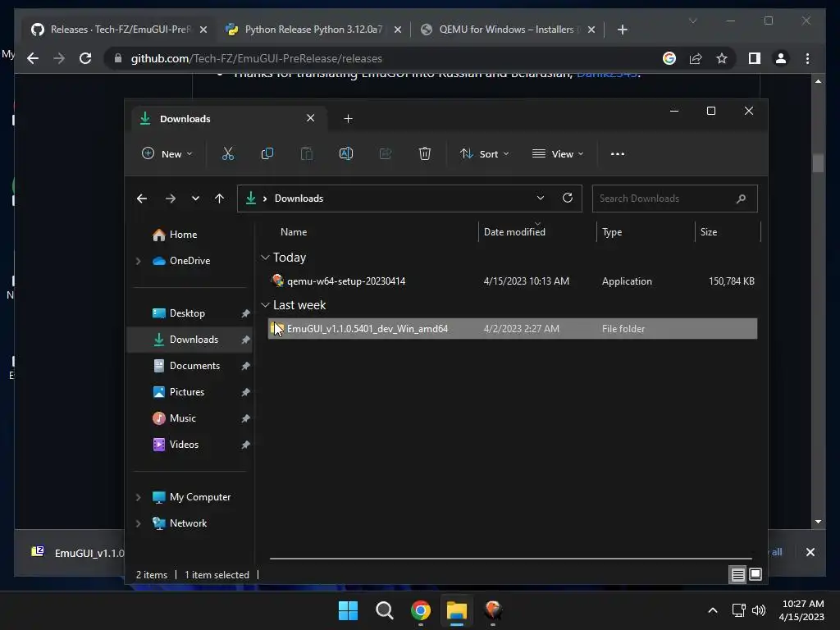Viewport: 840px width, 630px height.
Task: Click the QEMU installer taskbar icon
Action: tap(493, 609)
